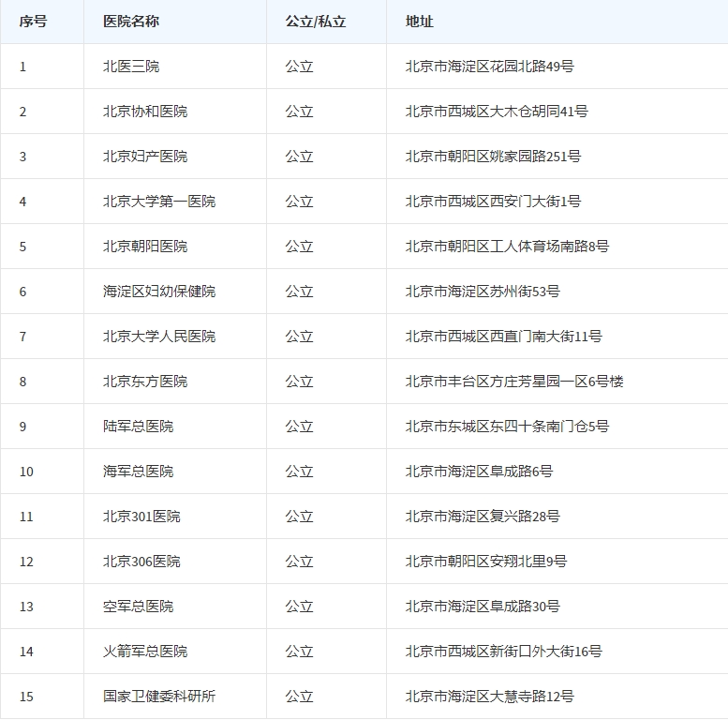The height and width of the screenshot is (720, 728).
Task: Click address 北京市海淀区阜成路30号
Action: (x=483, y=607)
